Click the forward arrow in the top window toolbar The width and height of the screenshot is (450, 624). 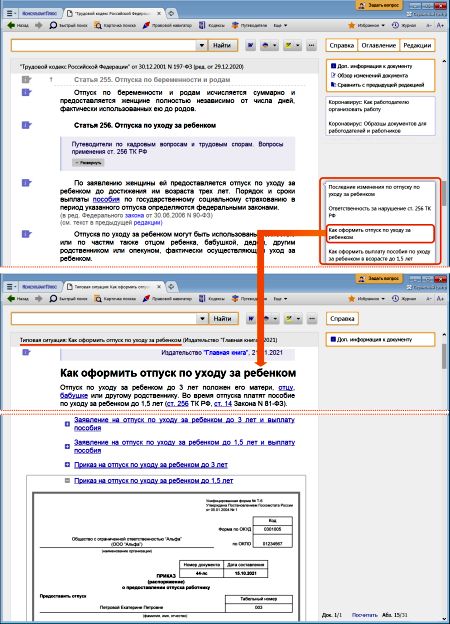[x=39, y=25]
